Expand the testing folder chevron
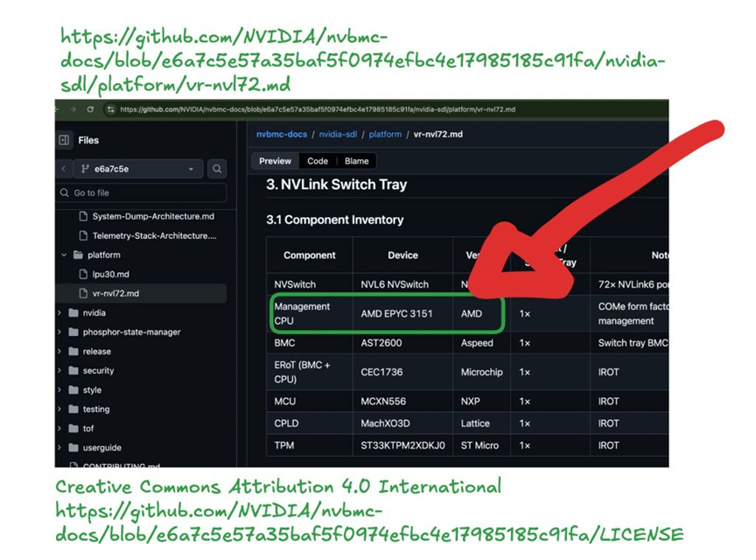Image resolution: width=756 pixels, height=560 pixels. [x=59, y=409]
